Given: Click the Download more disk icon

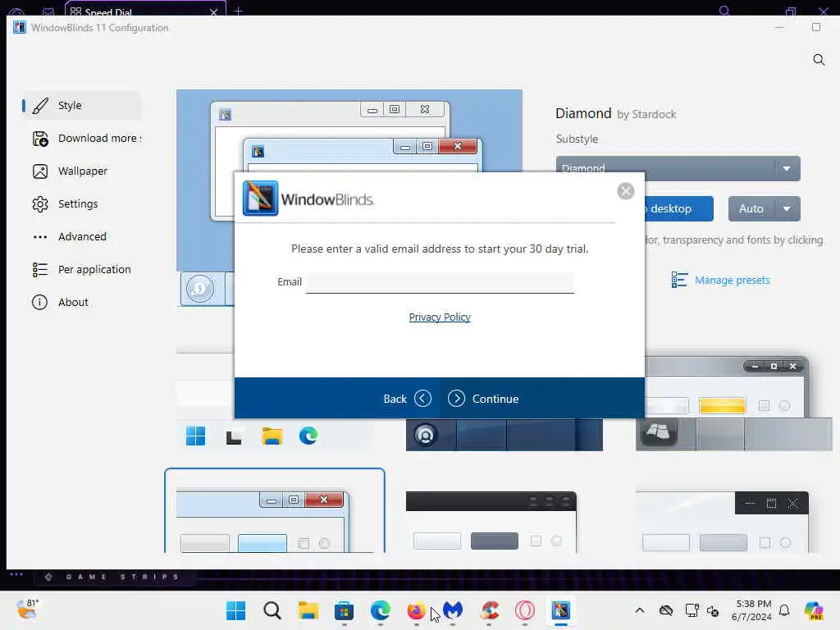Looking at the screenshot, I should pyautogui.click(x=40, y=139).
